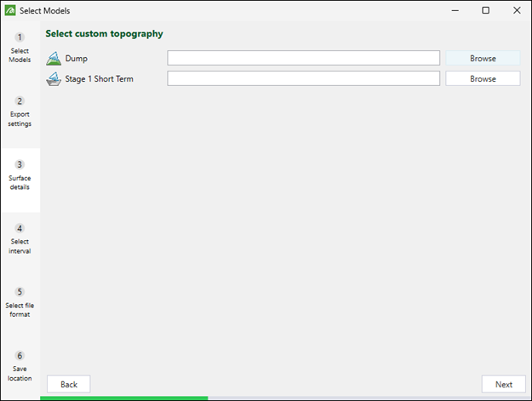
Task: Click the green wizard progress bar
Action: pyautogui.click(x=123, y=398)
